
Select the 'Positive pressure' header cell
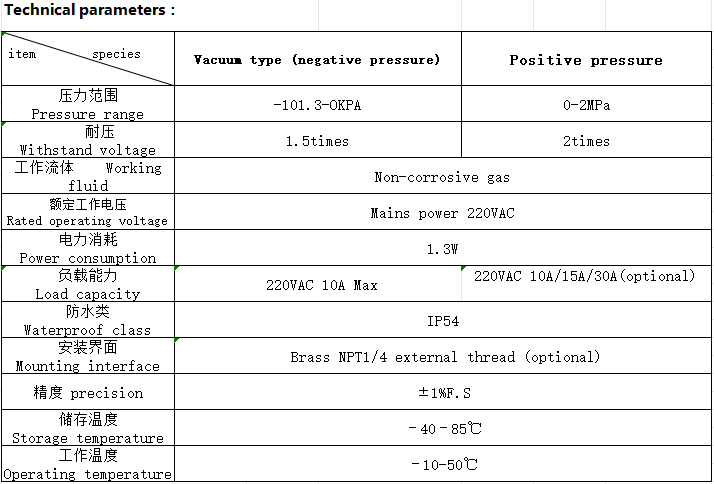585,60
